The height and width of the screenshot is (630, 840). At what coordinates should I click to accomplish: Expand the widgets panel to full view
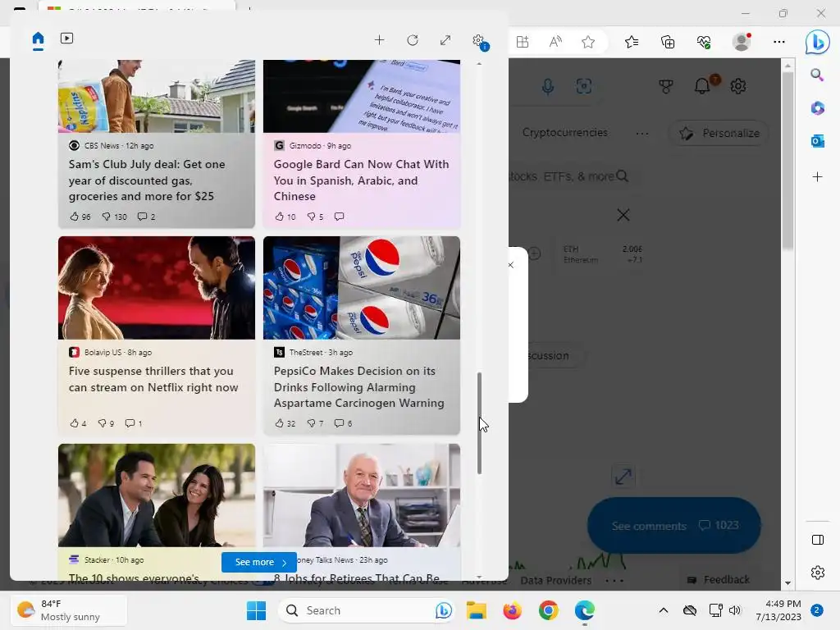coord(445,40)
